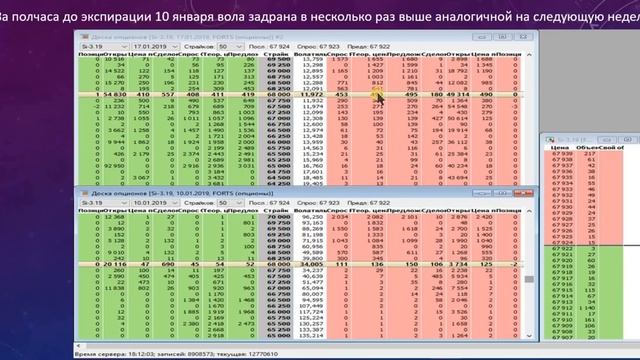640x360 pixels.
Task: Click vertical scrollbar thumb in 10.01.2019 board
Action: 529,279
